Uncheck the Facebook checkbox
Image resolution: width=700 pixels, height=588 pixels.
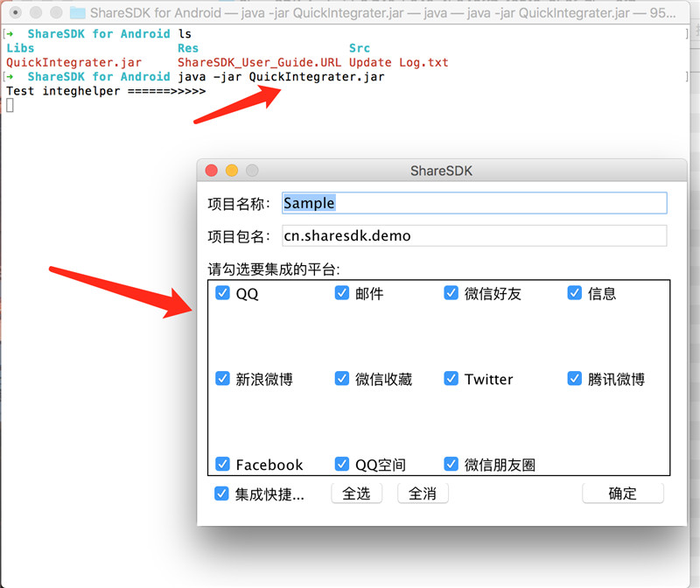(222, 465)
